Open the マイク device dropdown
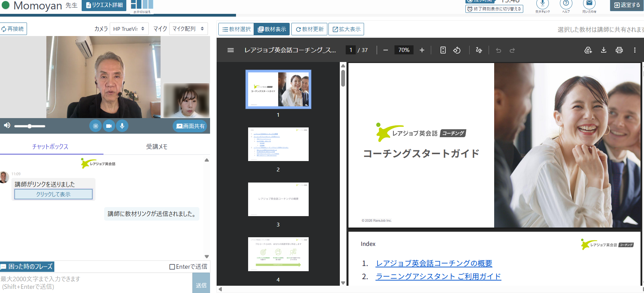The image size is (644, 293). tap(189, 29)
